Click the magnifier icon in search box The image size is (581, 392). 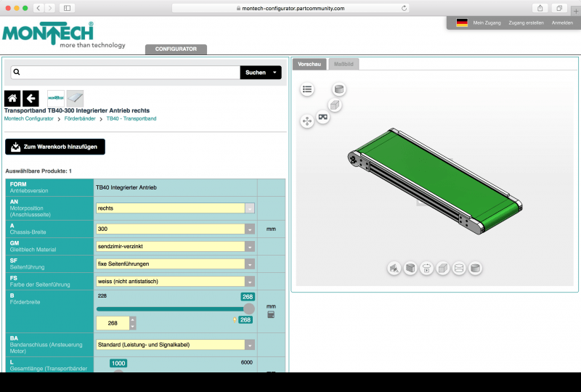pos(17,72)
